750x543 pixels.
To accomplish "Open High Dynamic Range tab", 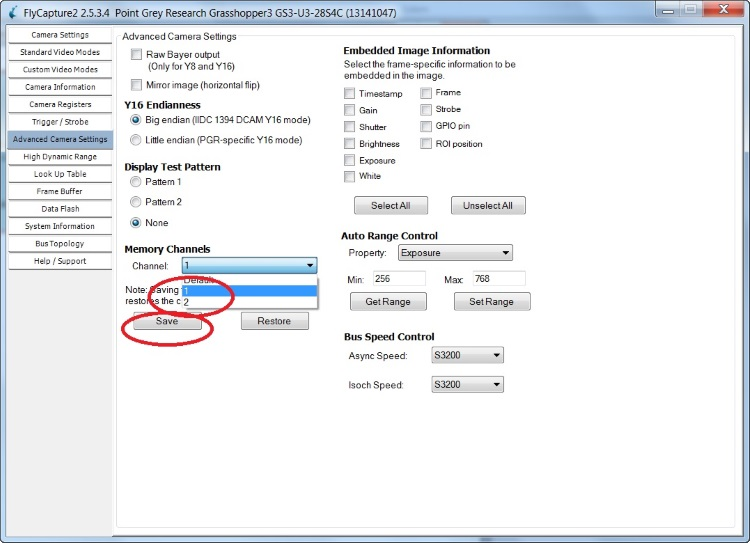I will pyautogui.click(x=60, y=156).
